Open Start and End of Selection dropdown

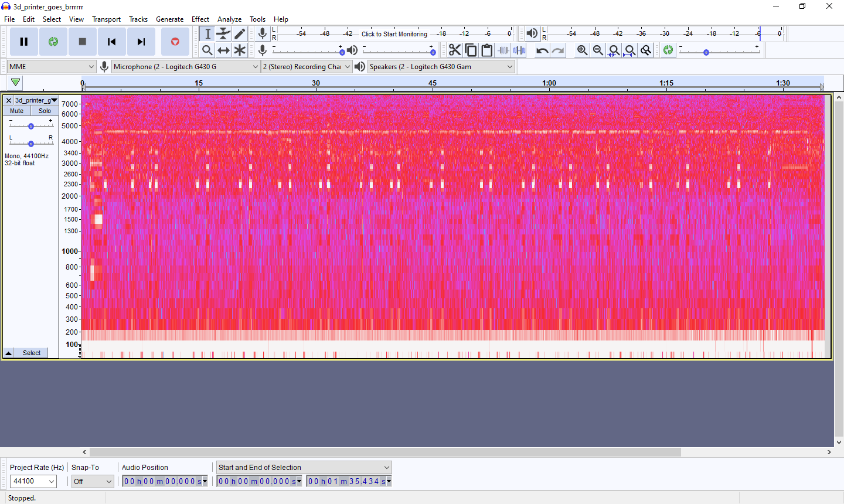[x=304, y=467]
